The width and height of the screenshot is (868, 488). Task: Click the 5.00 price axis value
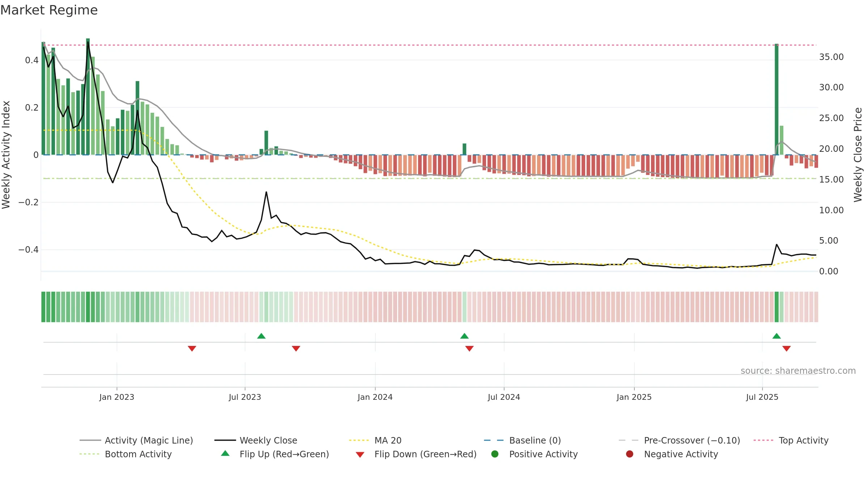(x=829, y=240)
